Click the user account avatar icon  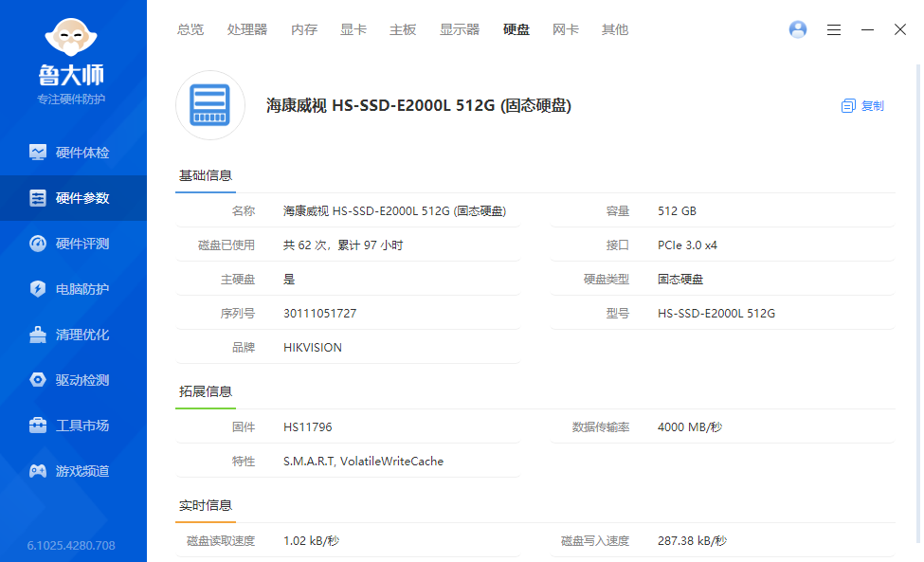click(x=798, y=29)
